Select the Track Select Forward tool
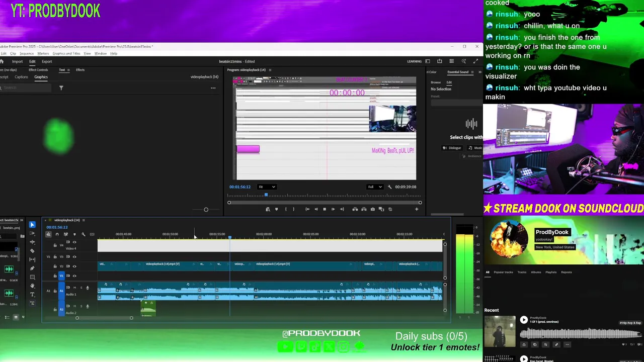The height and width of the screenshot is (362, 644). [x=32, y=233]
